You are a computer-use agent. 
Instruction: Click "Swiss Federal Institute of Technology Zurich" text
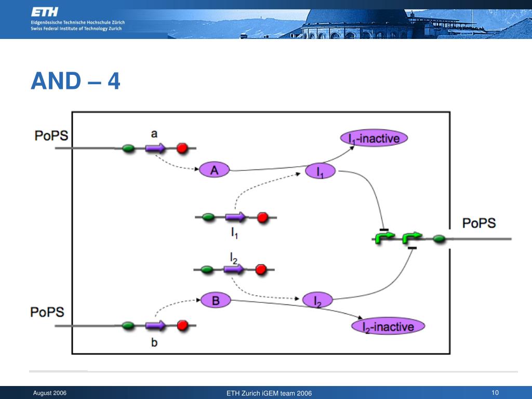tap(76, 29)
